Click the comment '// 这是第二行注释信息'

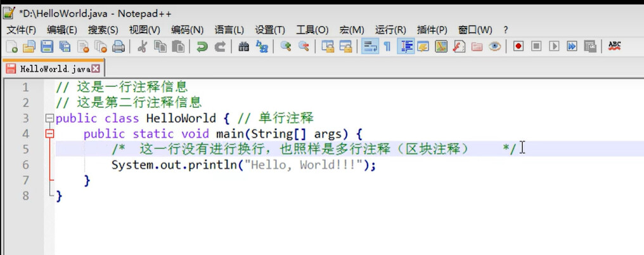click(x=129, y=102)
